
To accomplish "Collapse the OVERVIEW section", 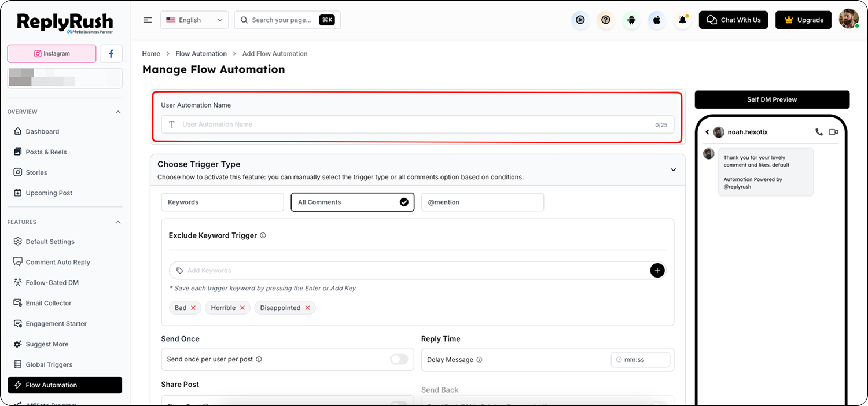I will pyautogui.click(x=118, y=112).
